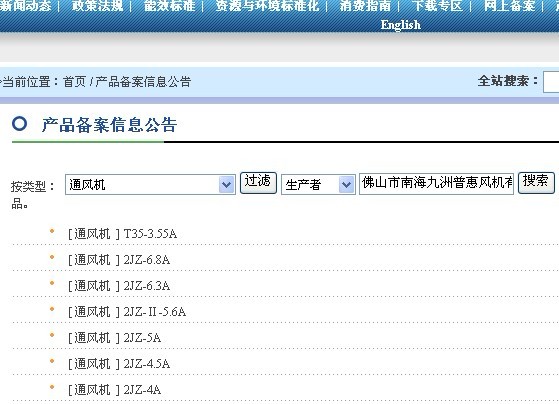Open the 能效标准 menu item
This screenshot has height=404, width=559.
(170, 5)
